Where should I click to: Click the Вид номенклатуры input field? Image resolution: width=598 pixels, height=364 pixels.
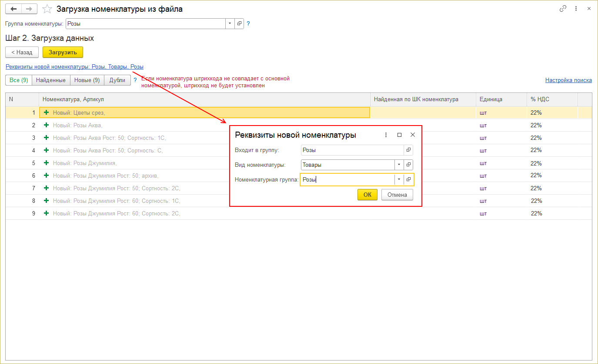[347, 165]
